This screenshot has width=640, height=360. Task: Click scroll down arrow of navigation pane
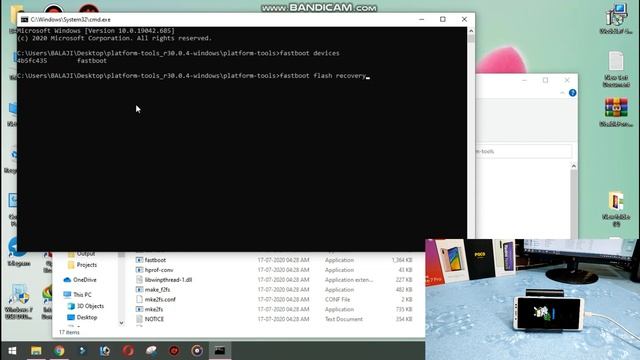pyautogui.click(x=121, y=323)
